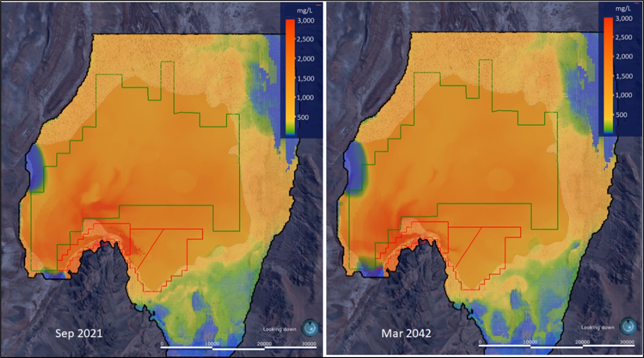Click the color scale bar in Mar 2042 legend
Screen dimensions: 644x358
coord(608,76)
